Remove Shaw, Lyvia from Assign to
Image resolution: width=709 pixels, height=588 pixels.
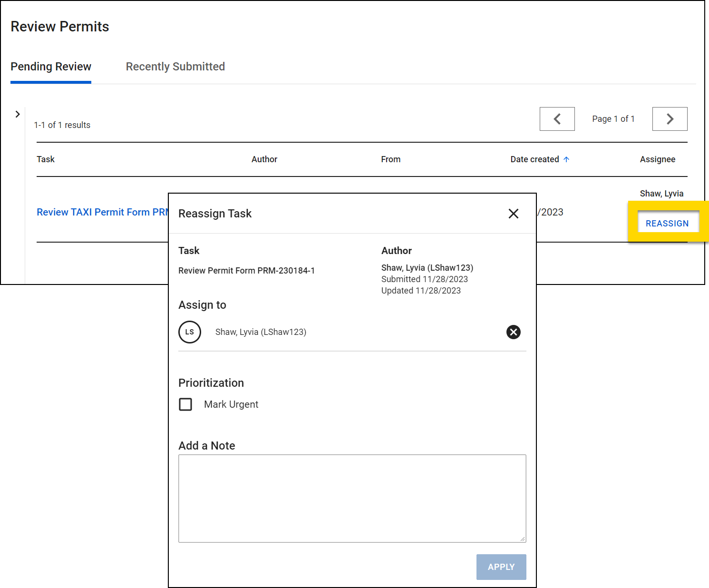[x=513, y=332]
